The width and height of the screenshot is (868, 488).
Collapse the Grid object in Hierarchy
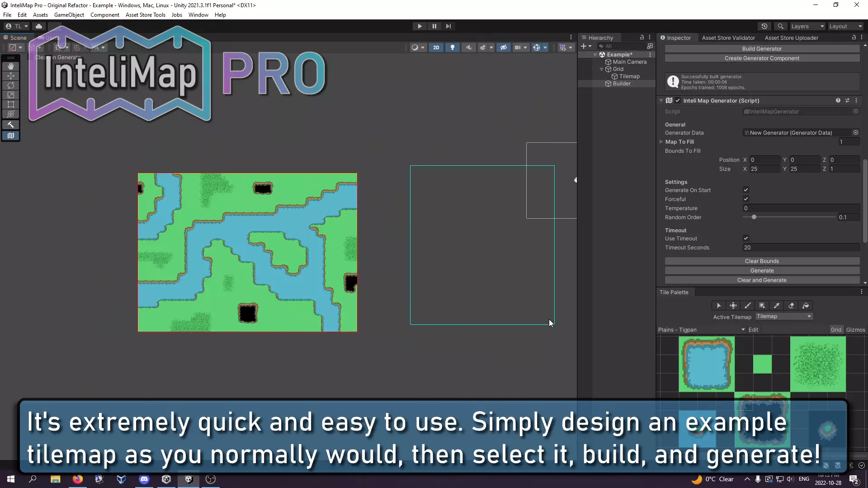(x=602, y=69)
